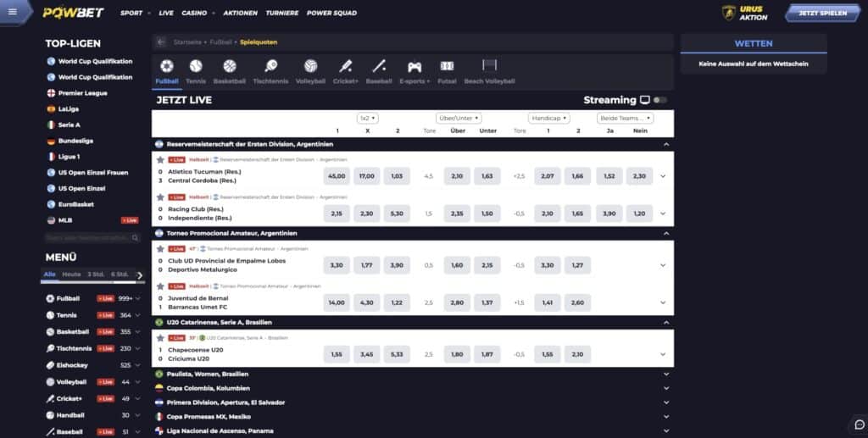Select the Tennis sport icon

(196, 66)
